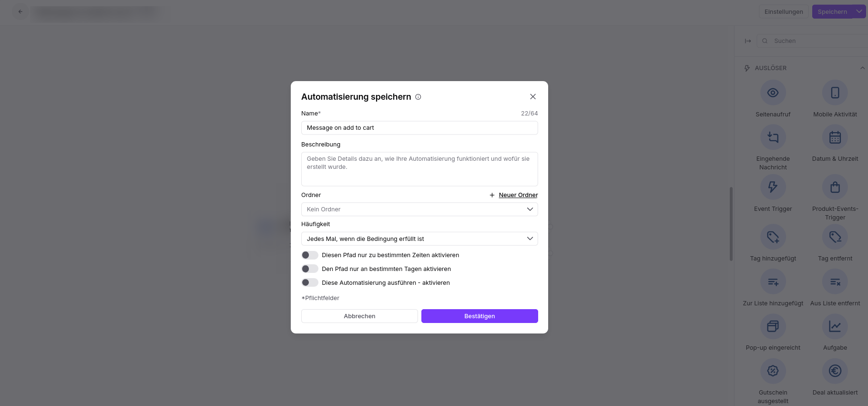Image resolution: width=868 pixels, height=406 pixels.
Task: Pick the Eingehende Nachricht trigger icon
Action: click(773, 137)
